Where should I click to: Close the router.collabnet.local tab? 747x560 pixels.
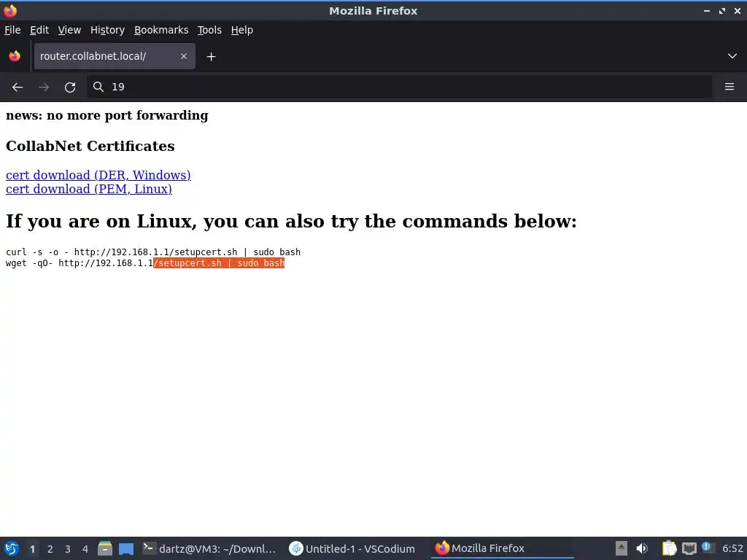coord(183,56)
